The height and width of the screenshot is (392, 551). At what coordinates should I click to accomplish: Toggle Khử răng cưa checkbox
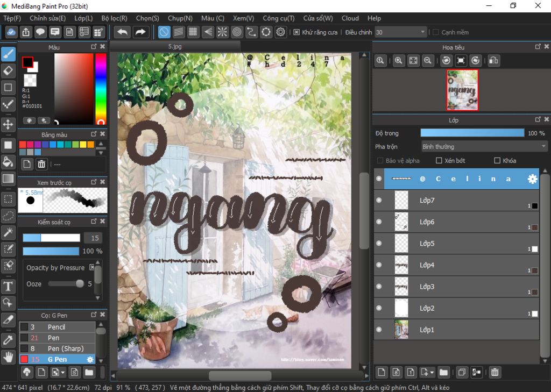296,32
